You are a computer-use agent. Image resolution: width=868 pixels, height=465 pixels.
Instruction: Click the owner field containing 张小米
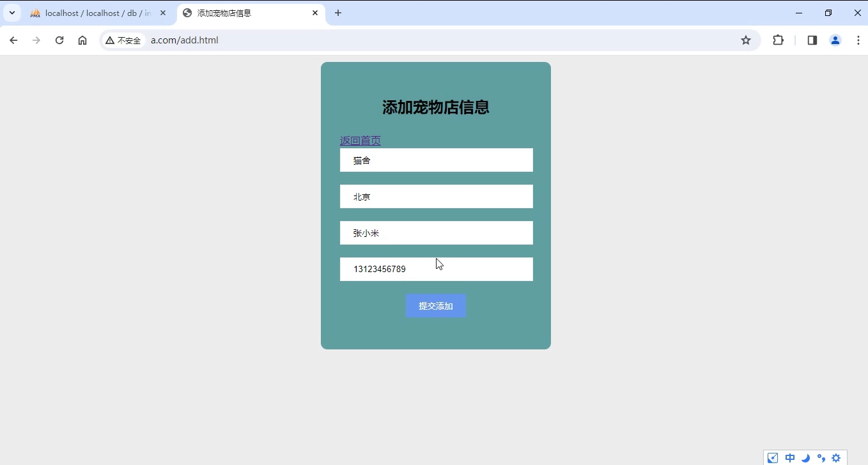(x=437, y=233)
